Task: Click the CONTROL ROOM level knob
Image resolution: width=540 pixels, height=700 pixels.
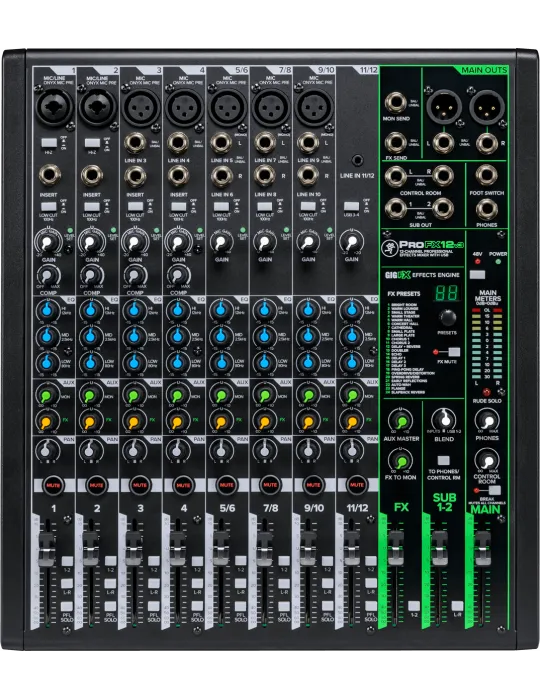Action: 487,460
